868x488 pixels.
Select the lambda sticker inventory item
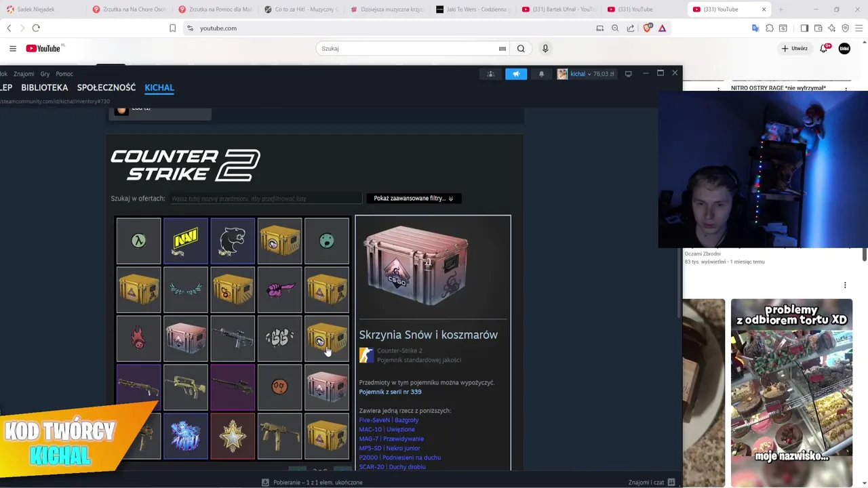pyautogui.click(x=138, y=241)
